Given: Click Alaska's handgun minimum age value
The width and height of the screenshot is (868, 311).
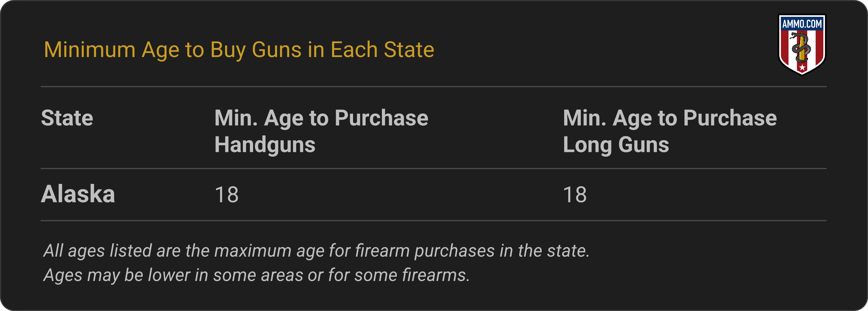Looking at the screenshot, I should (226, 195).
